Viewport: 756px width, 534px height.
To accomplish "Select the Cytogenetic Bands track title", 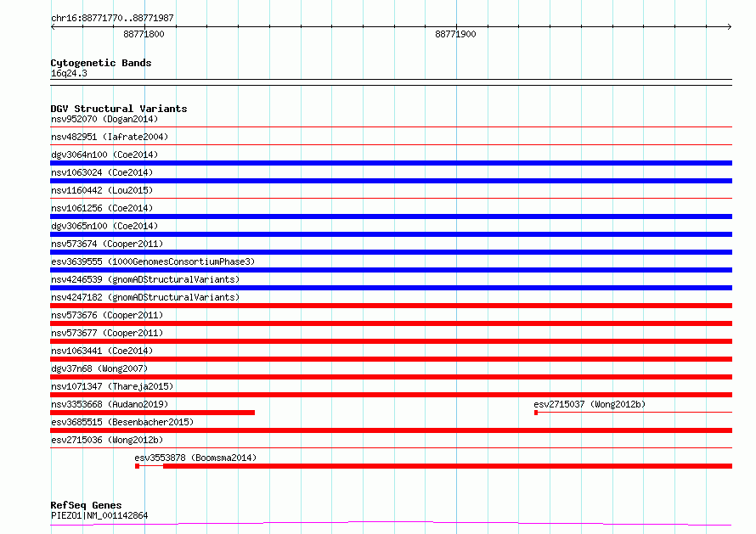I will coord(101,63).
